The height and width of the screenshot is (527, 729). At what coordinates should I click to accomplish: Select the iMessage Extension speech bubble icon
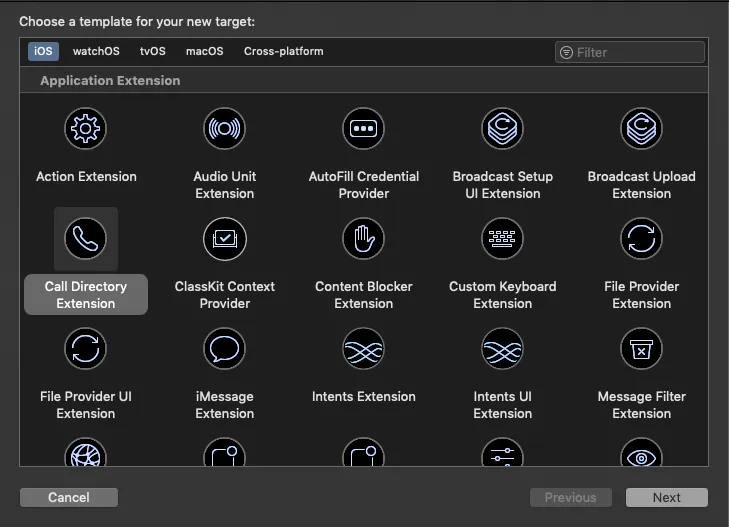[x=224, y=349]
